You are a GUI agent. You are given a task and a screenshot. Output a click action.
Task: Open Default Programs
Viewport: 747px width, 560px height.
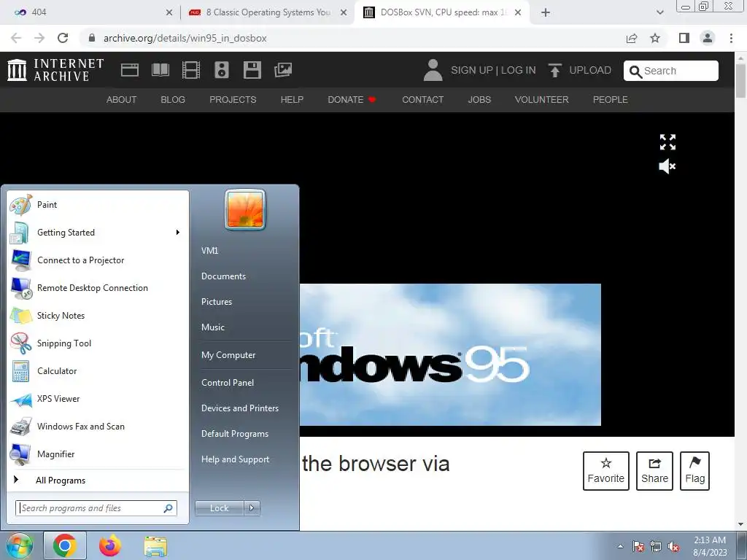pos(235,434)
